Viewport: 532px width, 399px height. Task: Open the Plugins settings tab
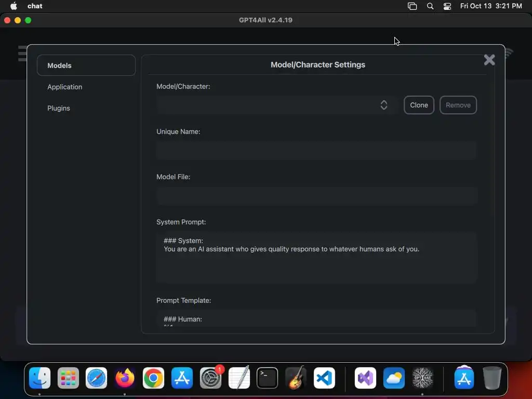pyautogui.click(x=59, y=108)
